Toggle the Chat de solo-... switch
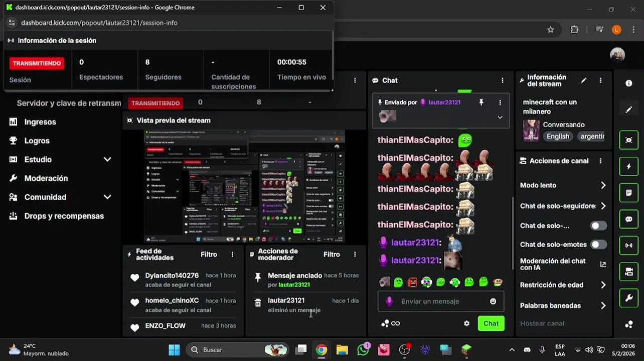644x361 pixels. pyautogui.click(x=598, y=226)
